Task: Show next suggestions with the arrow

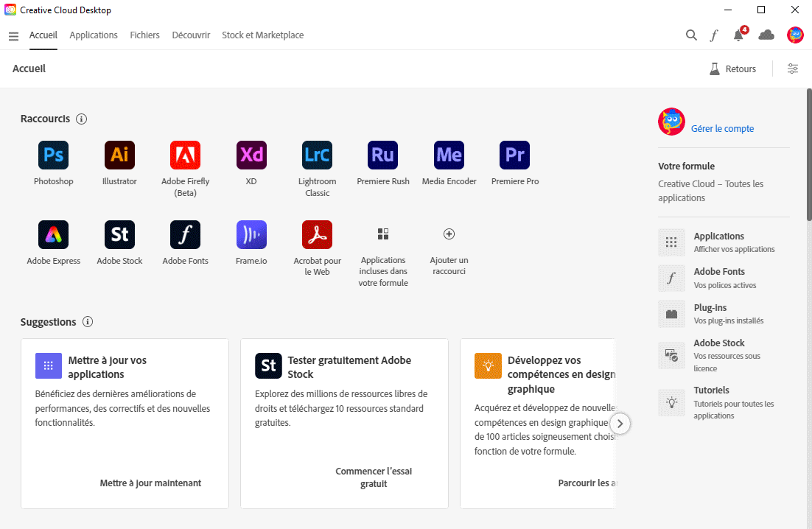Action: coord(620,424)
